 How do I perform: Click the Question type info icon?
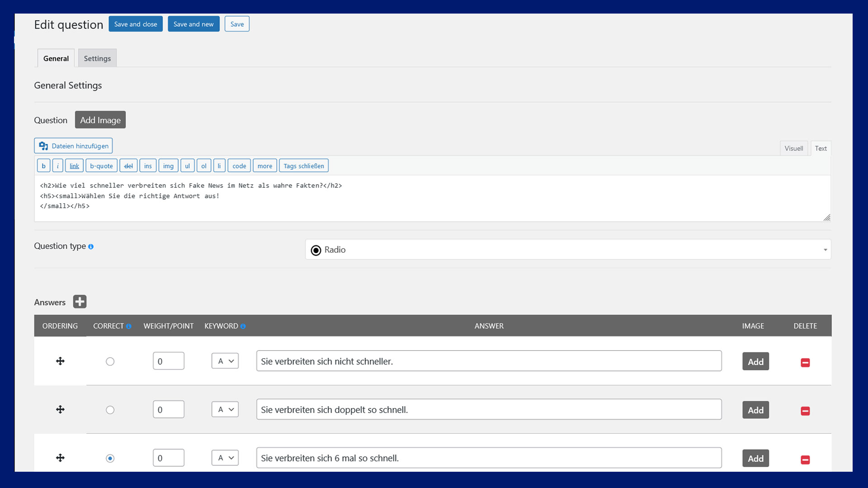coord(91,247)
